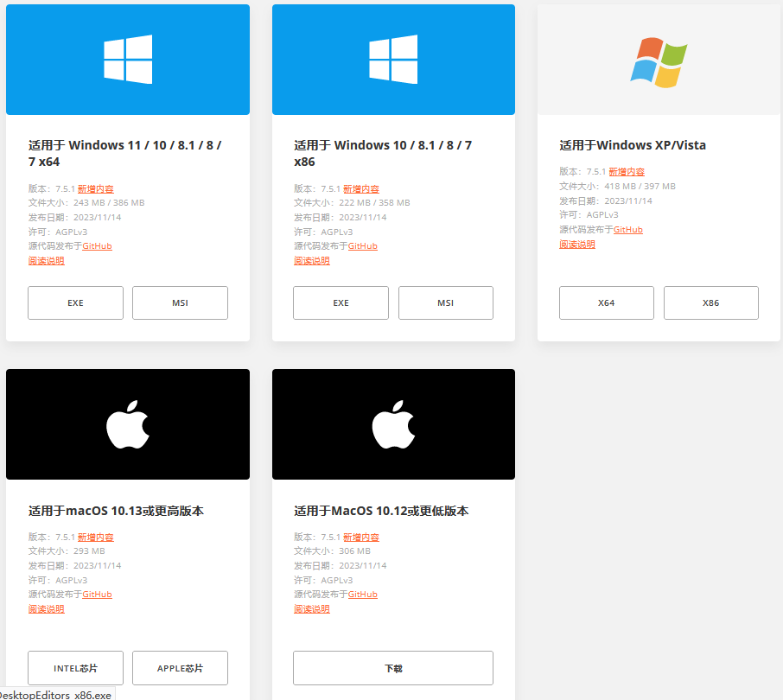Image resolution: width=783 pixels, height=700 pixels.
Task: Open 阅读说明 link on MacOS 10.12 card
Action: [x=312, y=609]
